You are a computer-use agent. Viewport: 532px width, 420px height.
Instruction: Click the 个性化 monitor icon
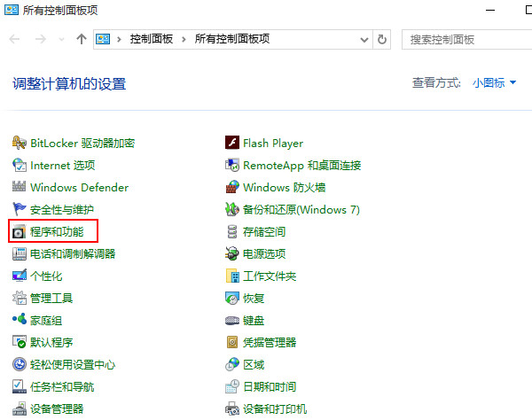click(19, 276)
